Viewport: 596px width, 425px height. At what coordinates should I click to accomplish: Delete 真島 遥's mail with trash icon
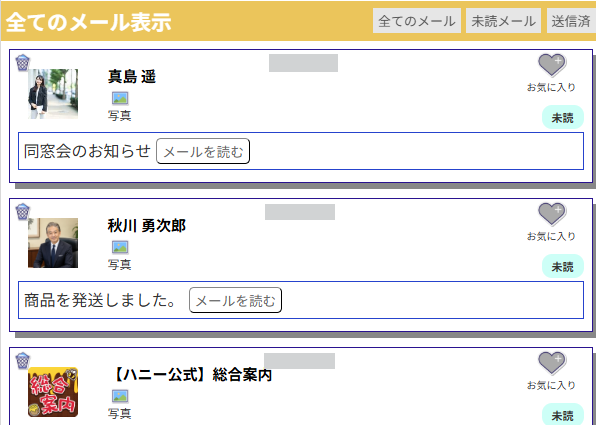[22, 63]
